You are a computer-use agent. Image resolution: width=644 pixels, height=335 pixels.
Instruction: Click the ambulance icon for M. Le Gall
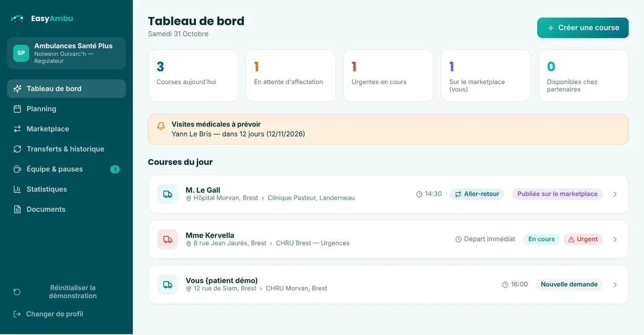click(x=167, y=194)
